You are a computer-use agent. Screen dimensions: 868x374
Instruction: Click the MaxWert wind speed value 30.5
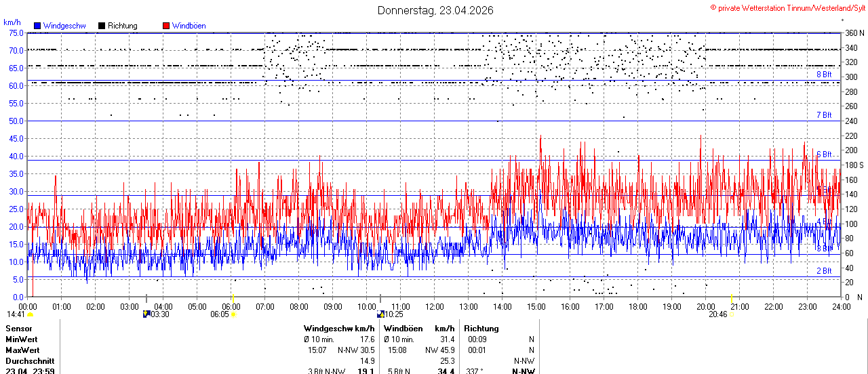pyautogui.click(x=367, y=350)
